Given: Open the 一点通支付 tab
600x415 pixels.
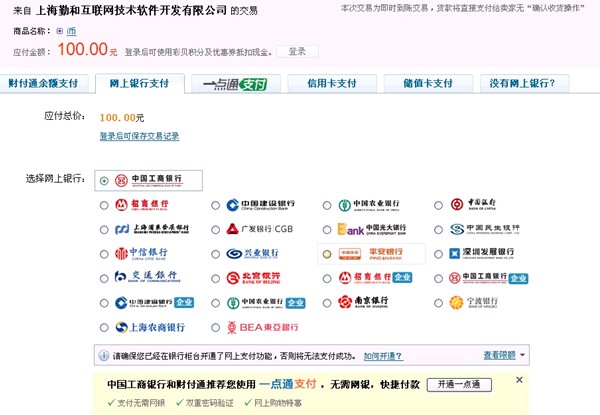Looking at the screenshot, I should (x=234, y=84).
